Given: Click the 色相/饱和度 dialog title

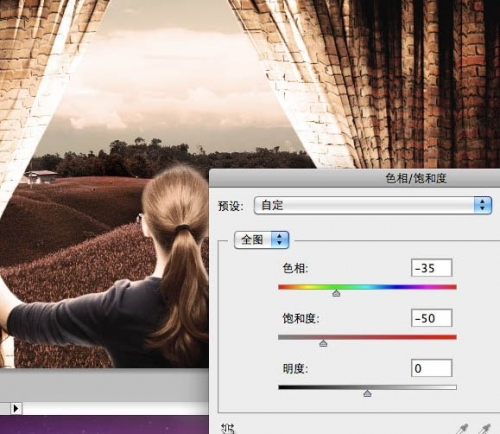Looking at the screenshot, I should click(416, 178).
